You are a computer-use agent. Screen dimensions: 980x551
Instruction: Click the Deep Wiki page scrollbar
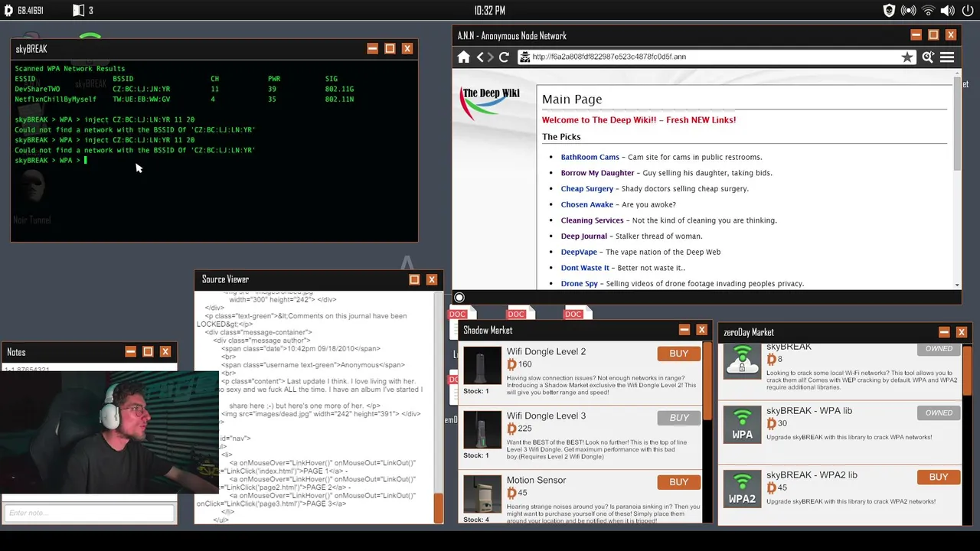pyautogui.click(x=957, y=122)
